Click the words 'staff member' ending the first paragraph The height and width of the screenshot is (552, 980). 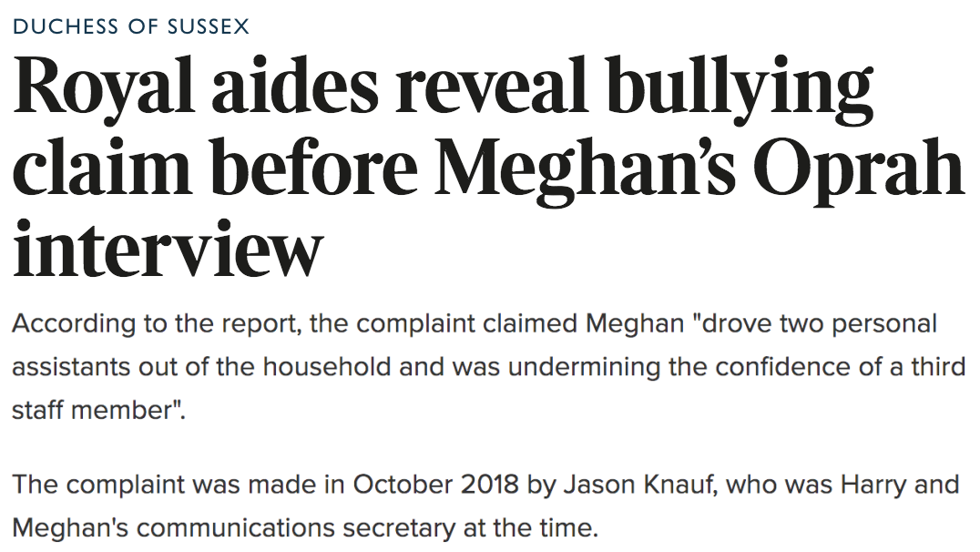click(93, 410)
